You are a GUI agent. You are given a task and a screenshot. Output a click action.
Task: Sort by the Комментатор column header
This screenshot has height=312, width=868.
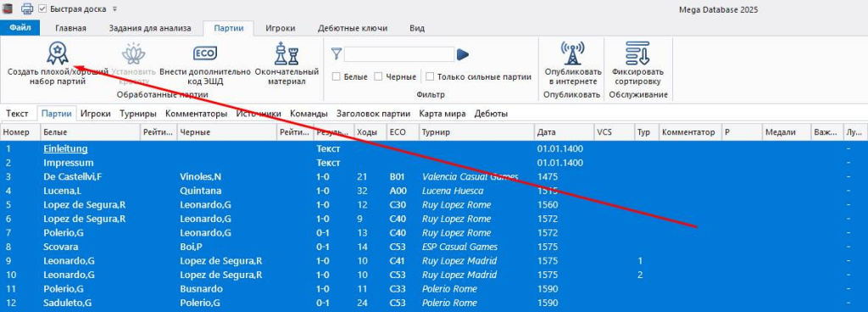pyautogui.click(x=690, y=133)
